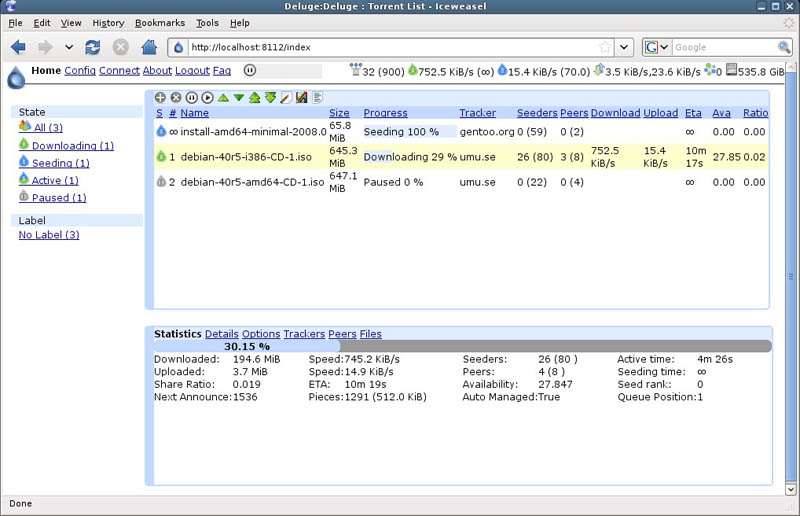Sort torrents by Progress column
This screenshot has width=800, height=516.
click(385, 113)
